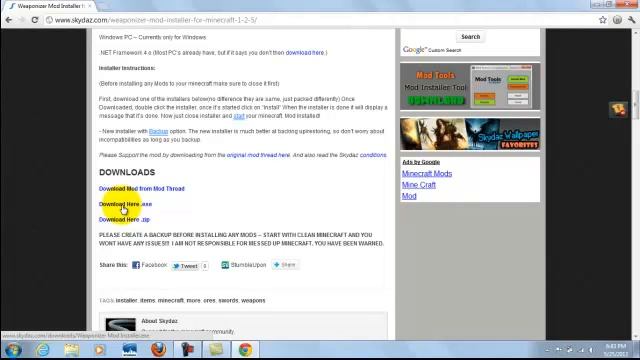Screen dimensions: 640x360
Task: Share on StumbleUpon
Action: (x=243, y=265)
